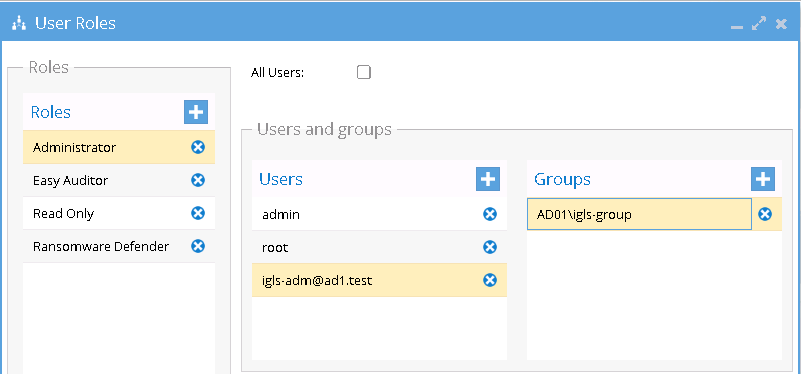The image size is (801, 374).
Task: Select the admin user row
Action: [x=379, y=214]
